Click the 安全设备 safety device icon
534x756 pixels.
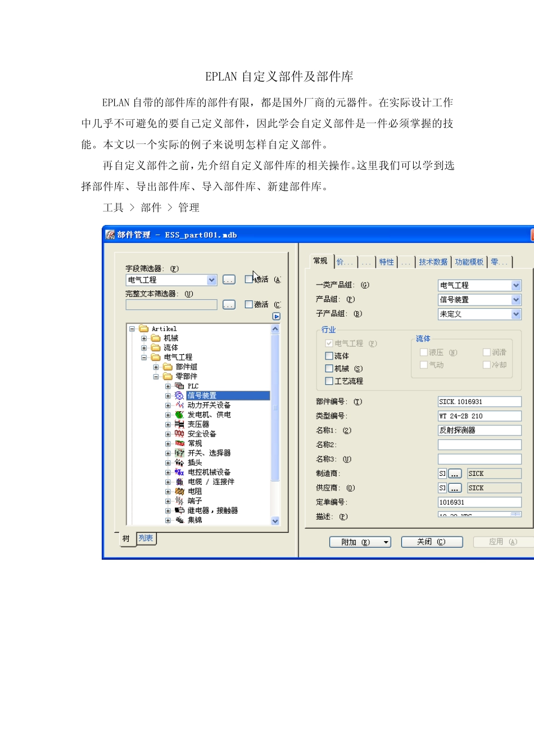pyautogui.click(x=179, y=434)
